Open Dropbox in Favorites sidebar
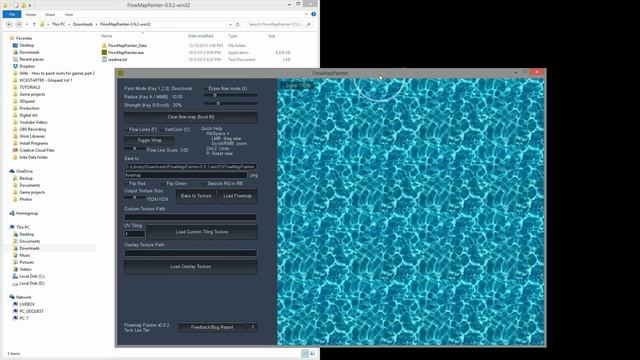640x360 pixels. click(x=27, y=66)
